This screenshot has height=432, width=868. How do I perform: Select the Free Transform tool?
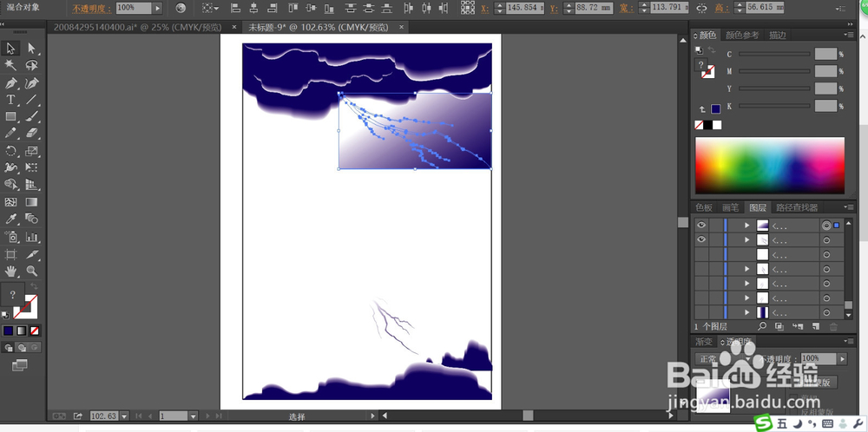(31, 167)
